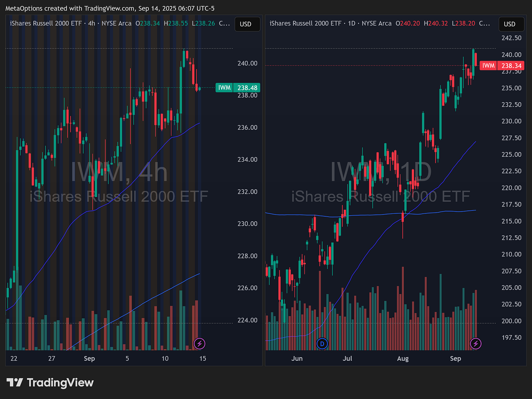Click the 22 date label on the 4h time axis

point(14,358)
